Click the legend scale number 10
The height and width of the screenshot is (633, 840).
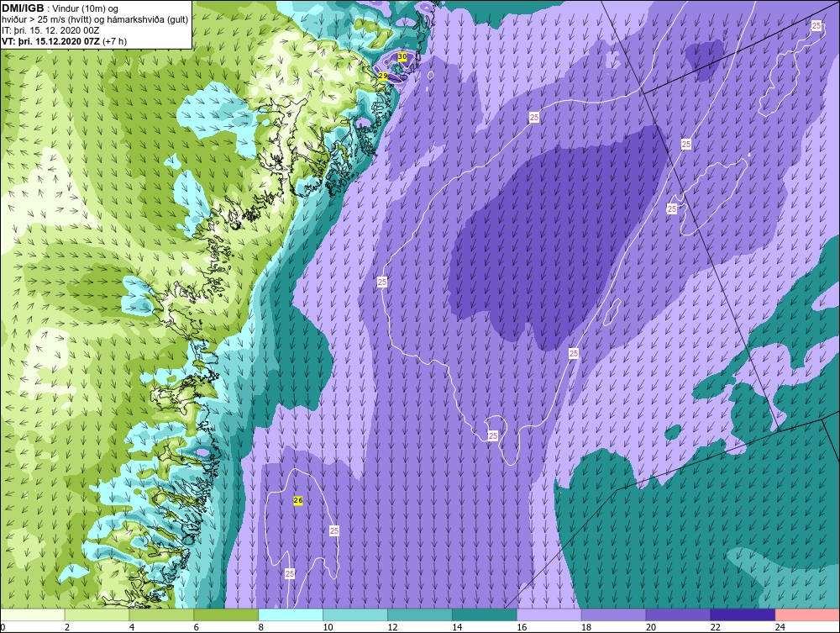[328, 627]
